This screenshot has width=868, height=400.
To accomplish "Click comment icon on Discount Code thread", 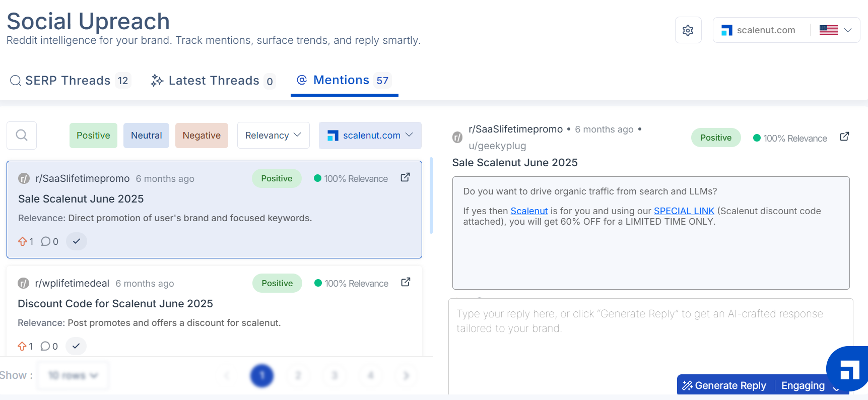I will click(x=45, y=346).
